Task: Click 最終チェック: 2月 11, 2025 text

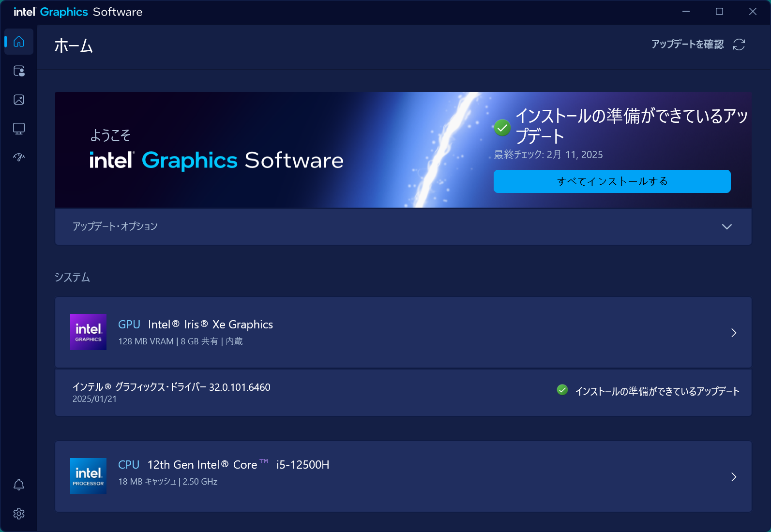Action: click(x=548, y=155)
